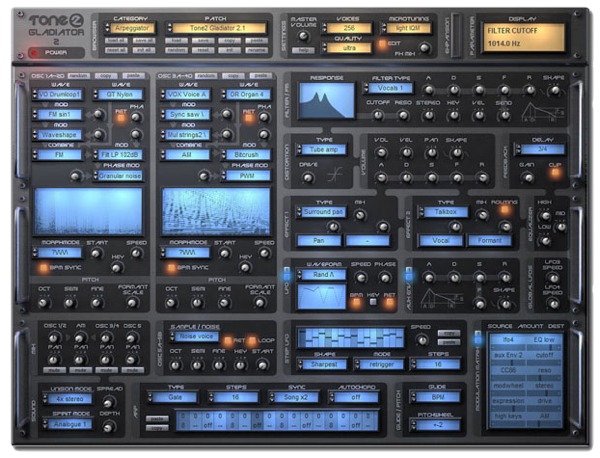The image size is (600, 458).
Task: Click the LFO SPEED knob
Action: (360, 277)
